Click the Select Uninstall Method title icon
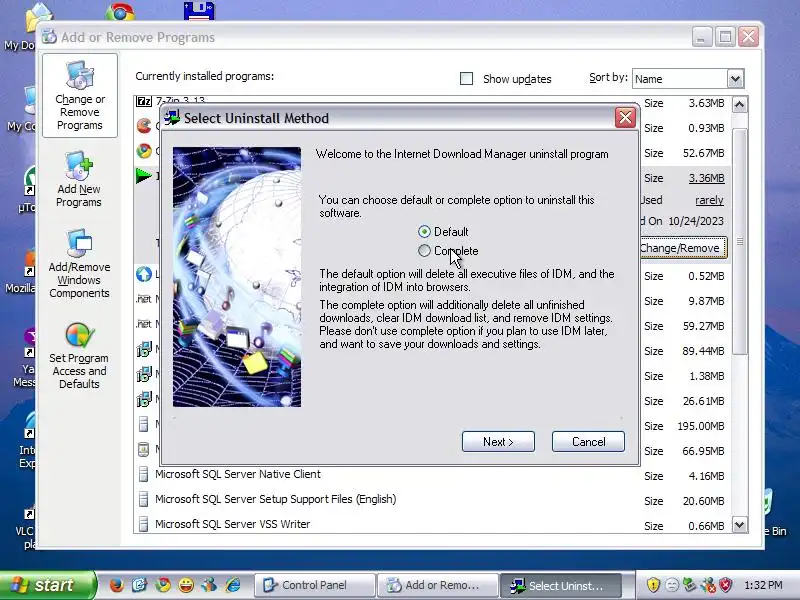Viewport: 800px width, 600px height. click(x=172, y=118)
